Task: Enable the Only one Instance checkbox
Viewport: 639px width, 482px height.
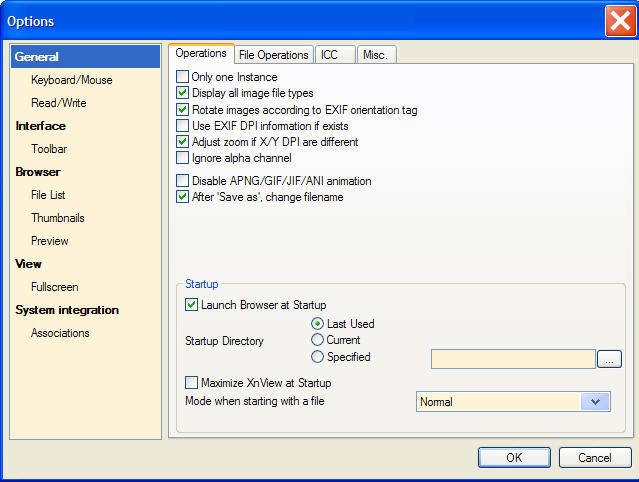Action: [182, 77]
